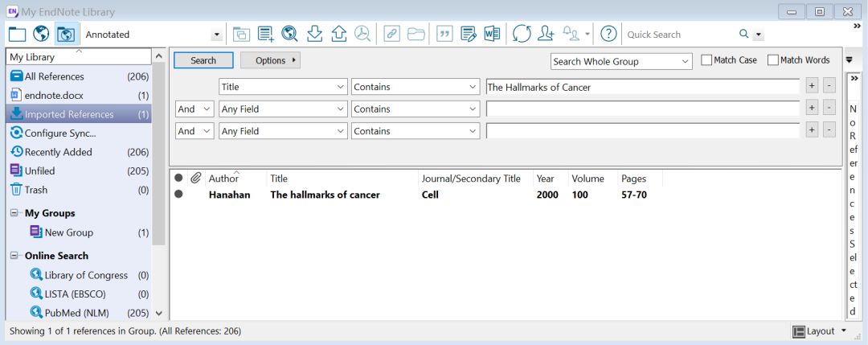This screenshot has width=868, height=345.
Task: Click the minus button on second search row
Action: (x=829, y=108)
